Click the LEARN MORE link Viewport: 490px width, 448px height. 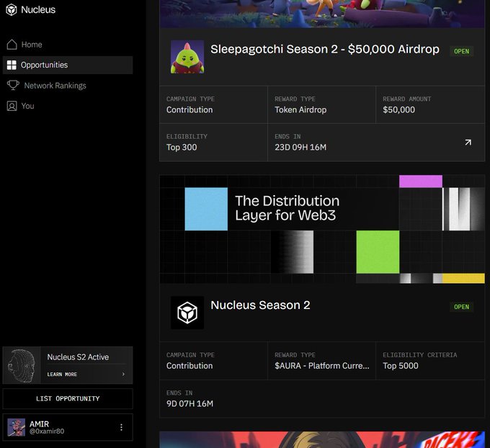62,375
